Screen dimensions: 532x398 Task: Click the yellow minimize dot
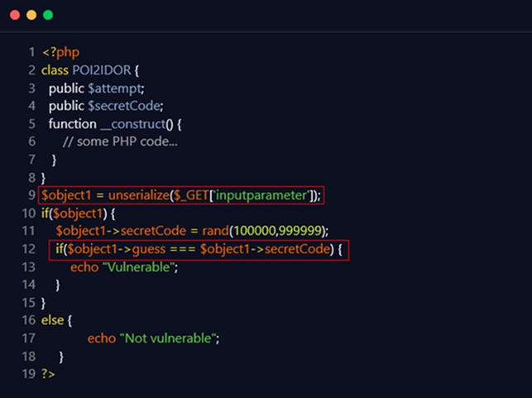tap(31, 15)
